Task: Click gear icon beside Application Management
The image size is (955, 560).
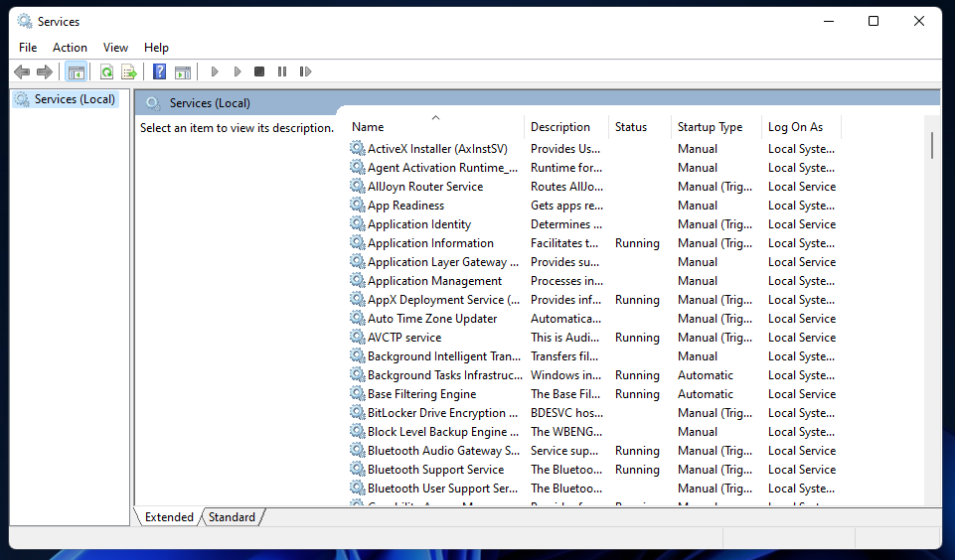Action: point(358,280)
